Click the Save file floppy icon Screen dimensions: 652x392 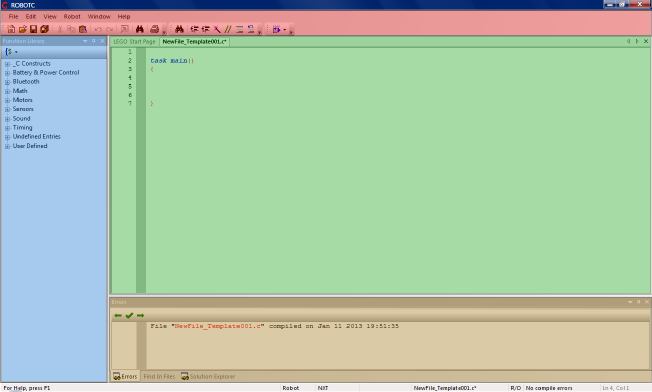point(33,29)
